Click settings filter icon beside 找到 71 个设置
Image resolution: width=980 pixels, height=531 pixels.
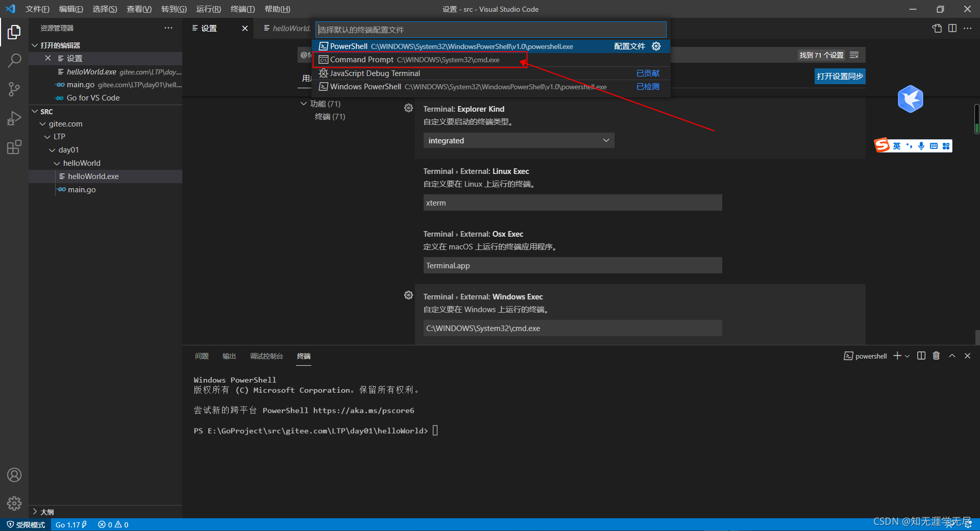854,55
